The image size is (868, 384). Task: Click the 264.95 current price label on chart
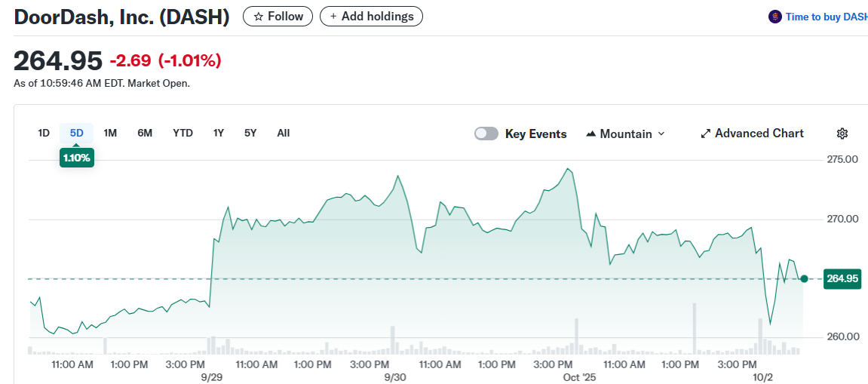point(842,278)
